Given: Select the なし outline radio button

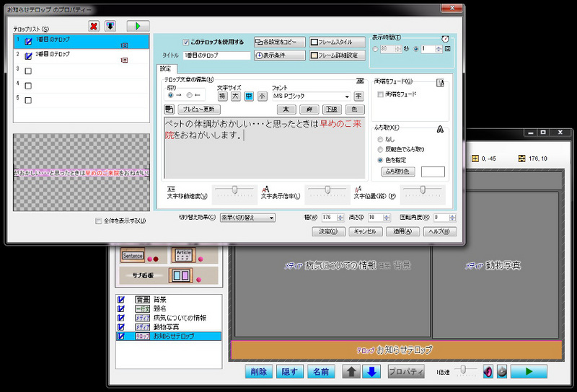Looking at the screenshot, I should point(380,138).
